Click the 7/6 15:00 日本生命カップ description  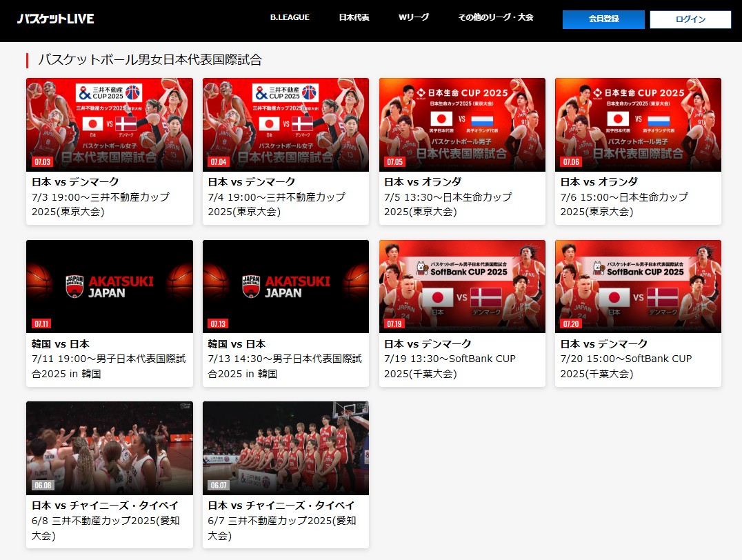coord(625,205)
